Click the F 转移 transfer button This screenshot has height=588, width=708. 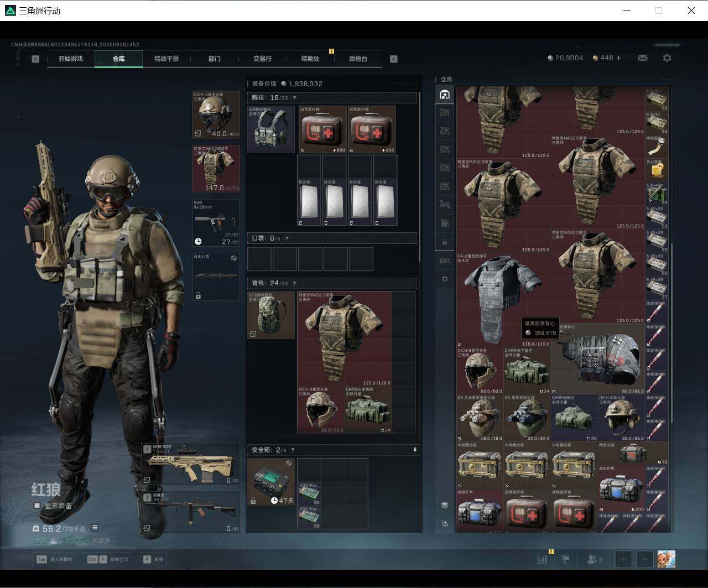(x=154, y=559)
